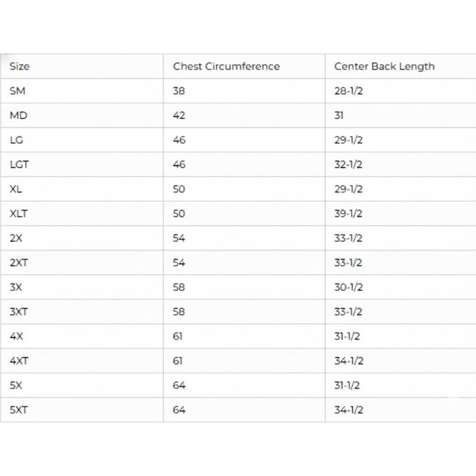This screenshot has width=476, height=476.
Task: Click the Center Back Length header
Action: coord(384,67)
